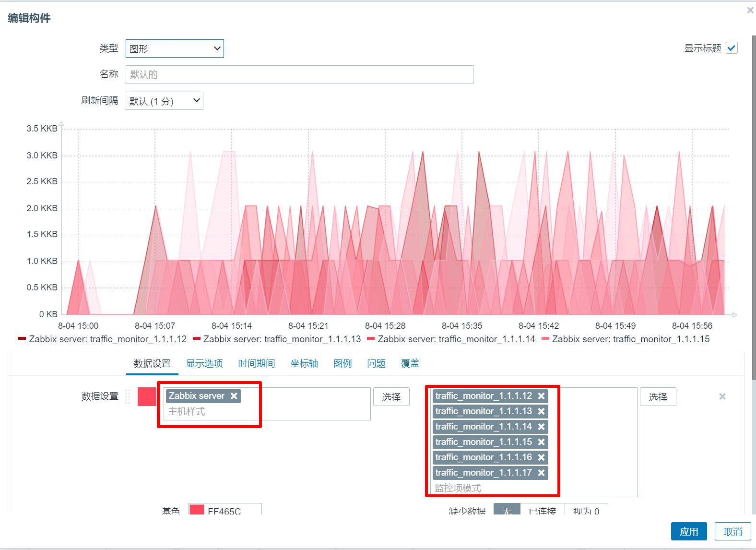Select 已连接 for missing data

(x=542, y=510)
